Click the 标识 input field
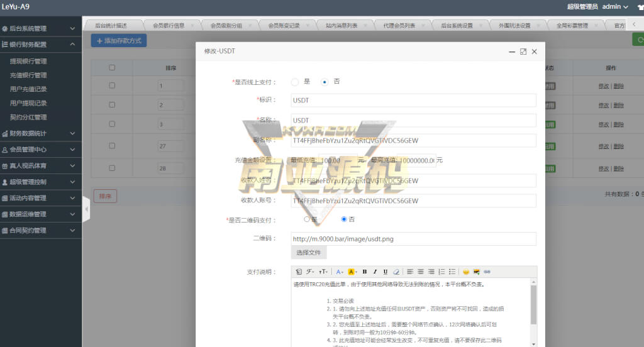The height and width of the screenshot is (347, 644). tap(414, 100)
